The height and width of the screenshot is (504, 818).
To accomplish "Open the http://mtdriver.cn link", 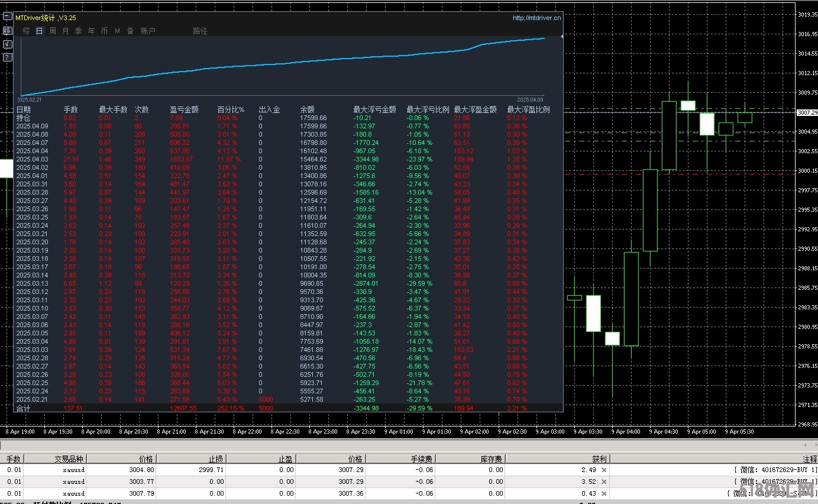I will pyautogui.click(x=536, y=18).
